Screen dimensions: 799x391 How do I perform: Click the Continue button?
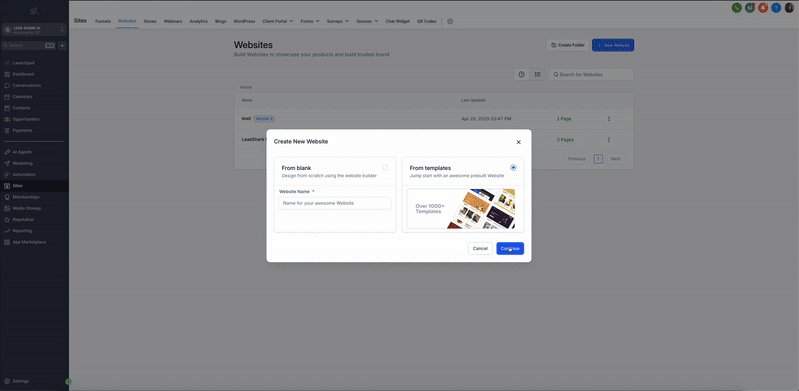510,248
